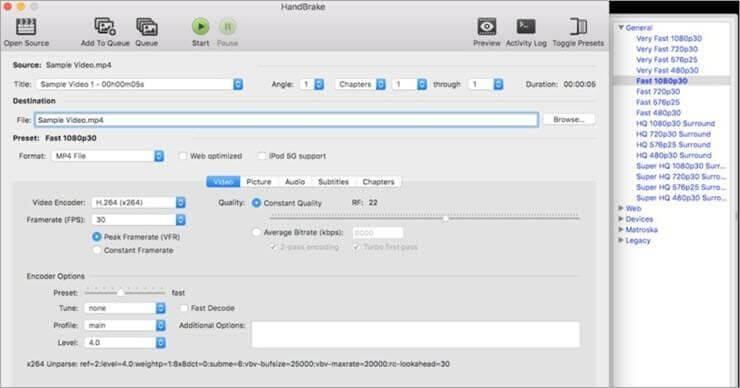This screenshot has width=740, height=388.
Task: Click Toggle Presets icon
Action: (578, 27)
